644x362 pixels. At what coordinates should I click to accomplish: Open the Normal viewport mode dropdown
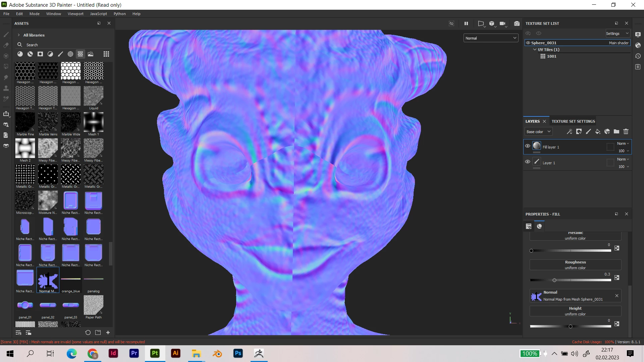(x=491, y=38)
